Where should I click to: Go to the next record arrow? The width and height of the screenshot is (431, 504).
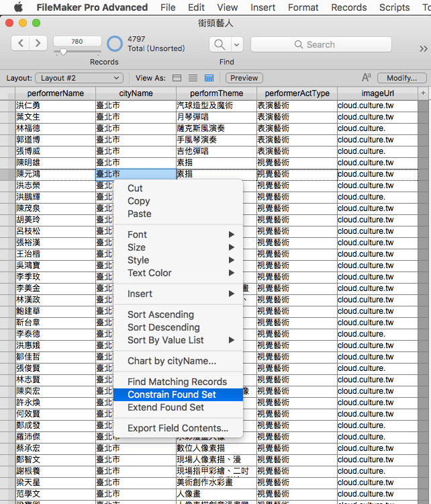pos(38,44)
